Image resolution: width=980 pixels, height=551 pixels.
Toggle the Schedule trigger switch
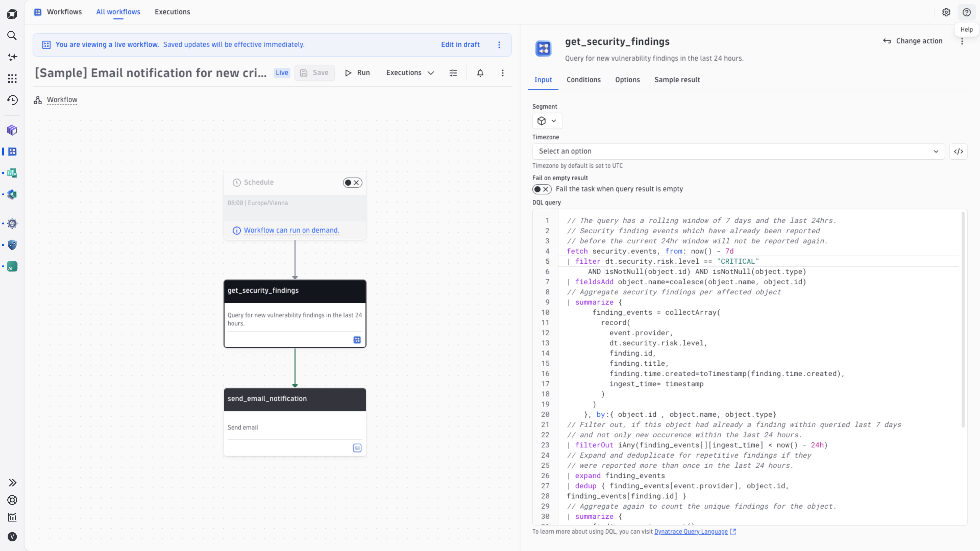click(x=352, y=183)
